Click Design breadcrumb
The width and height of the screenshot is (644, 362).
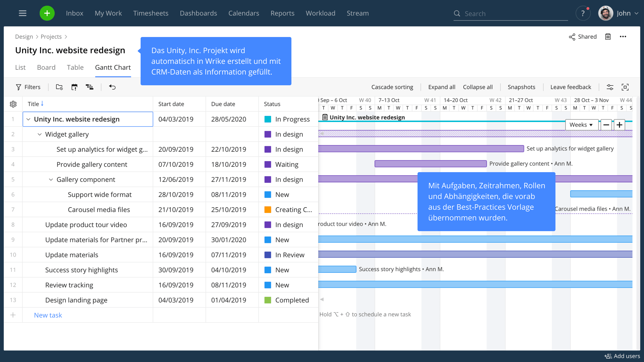(24, 36)
